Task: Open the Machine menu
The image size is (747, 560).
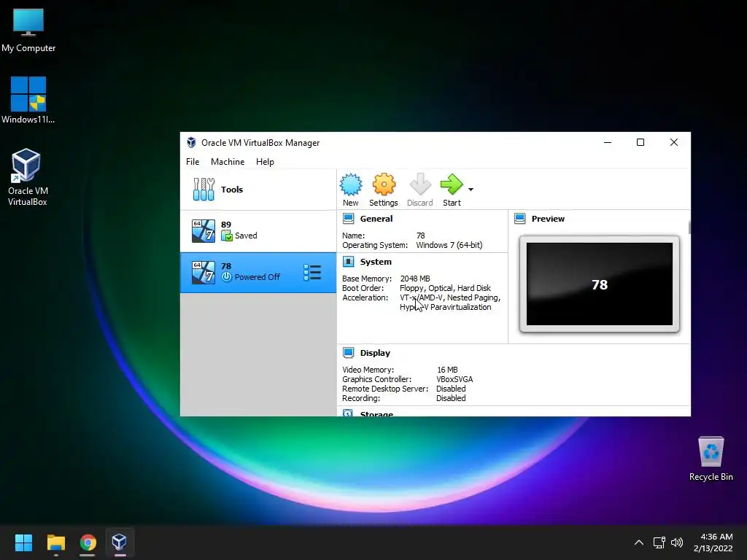Action: (228, 162)
